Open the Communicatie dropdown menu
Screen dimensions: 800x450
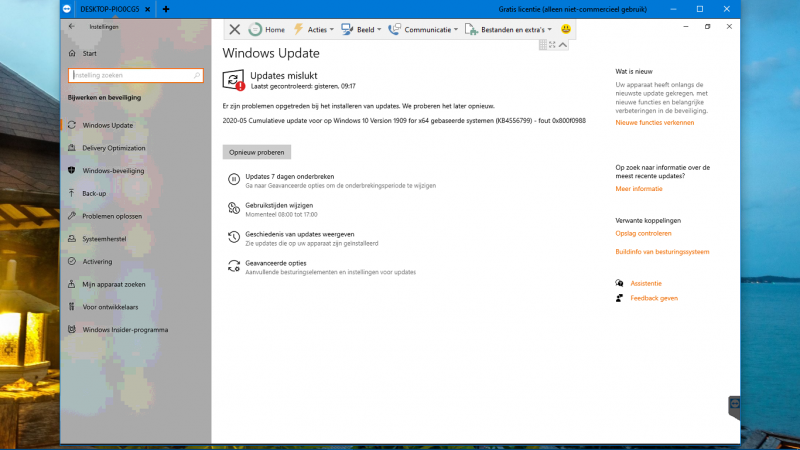pos(423,29)
